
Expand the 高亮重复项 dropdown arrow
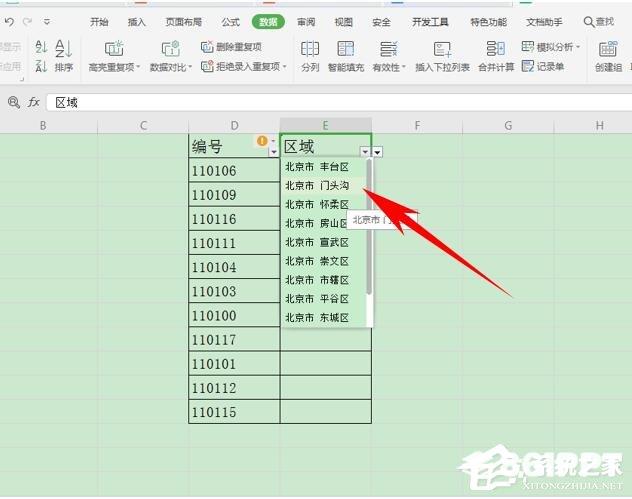pos(138,67)
